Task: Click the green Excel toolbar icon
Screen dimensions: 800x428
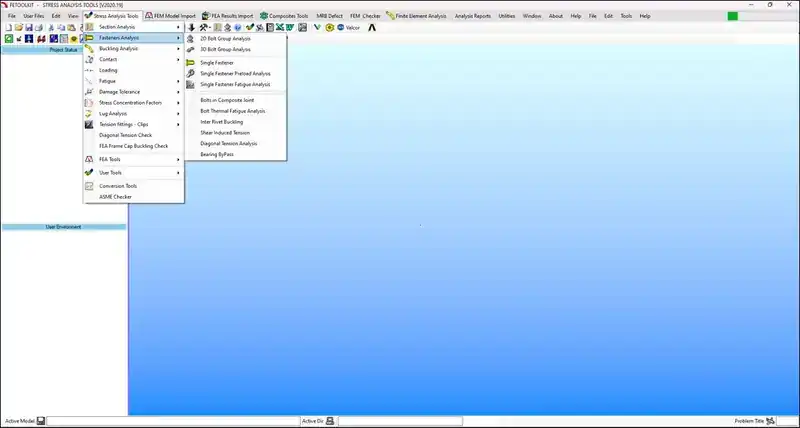Action: pyautogui.click(x=280, y=28)
